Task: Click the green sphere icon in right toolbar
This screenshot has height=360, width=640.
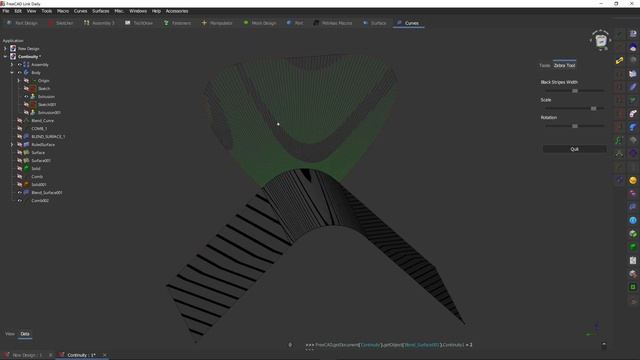Action: click(633, 247)
